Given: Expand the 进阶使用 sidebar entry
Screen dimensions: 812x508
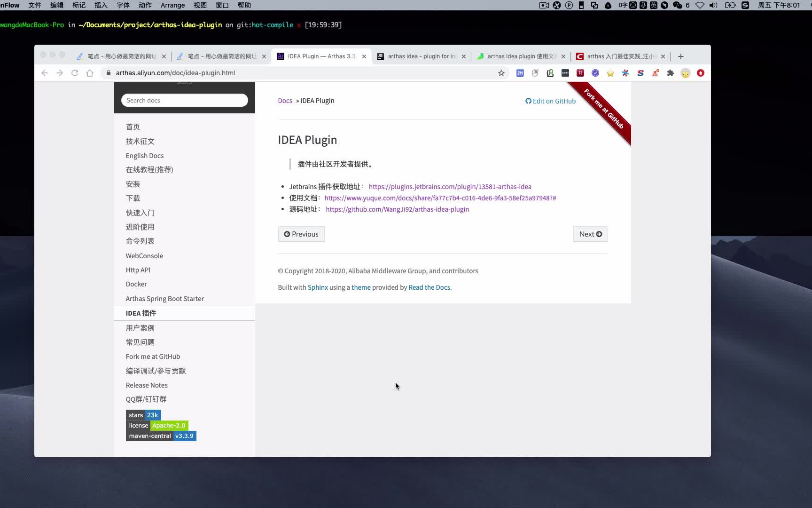Looking at the screenshot, I should click(x=140, y=227).
